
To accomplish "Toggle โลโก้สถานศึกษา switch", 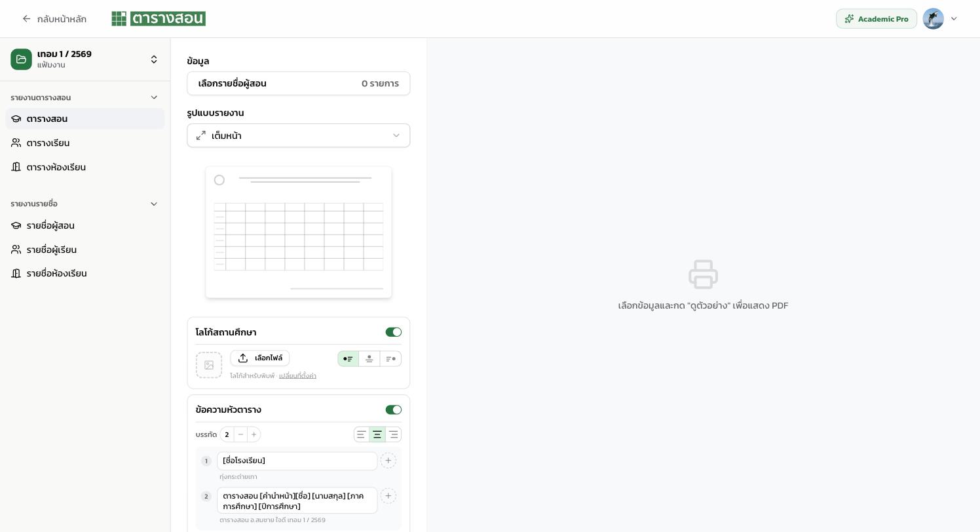I will tap(394, 332).
